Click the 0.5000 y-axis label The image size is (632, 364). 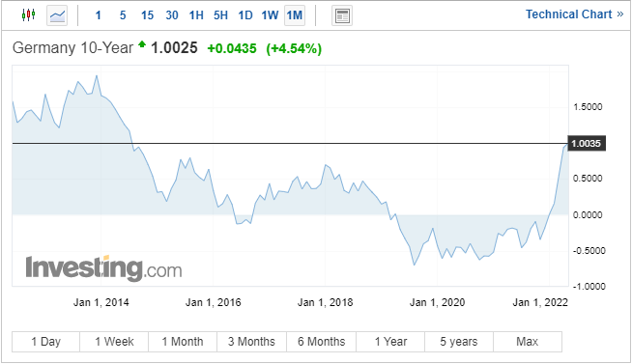pyautogui.click(x=588, y=179)
